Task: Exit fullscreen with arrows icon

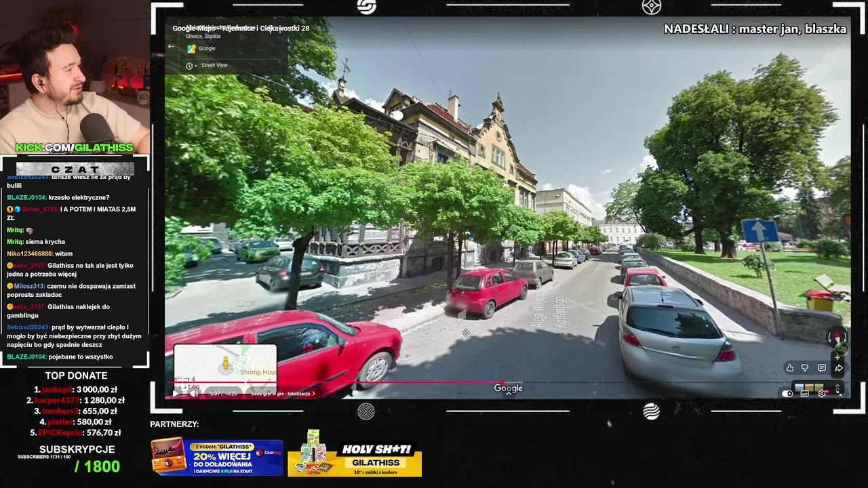Action: 839,393
